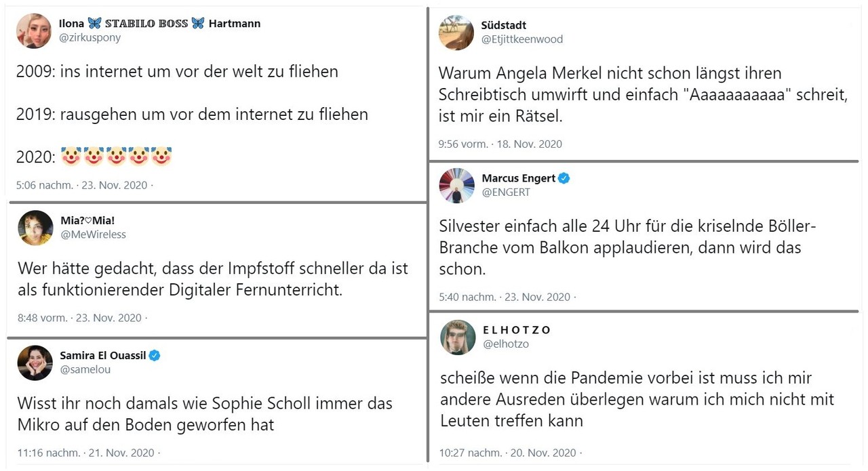This screenshot has width=868, height=471.
Task: Click timestamp 5:06 nachm. 23. Nov. 2020
Action: coord(81,185)
